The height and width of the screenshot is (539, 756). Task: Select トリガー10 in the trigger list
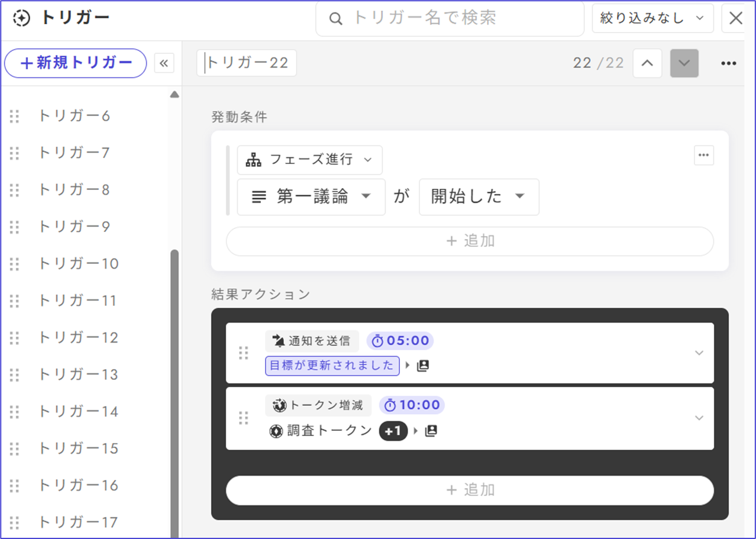tap(78, 264)
